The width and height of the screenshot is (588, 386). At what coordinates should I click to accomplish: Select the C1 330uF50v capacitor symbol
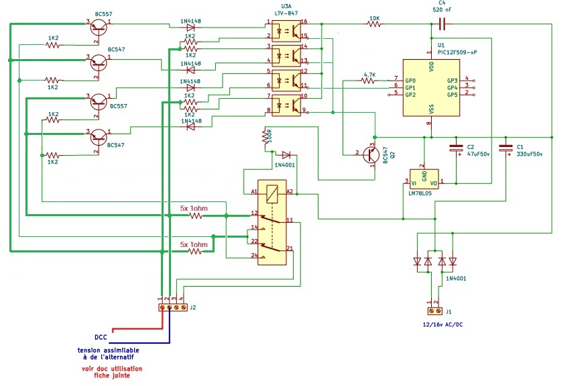pos(506,148)
